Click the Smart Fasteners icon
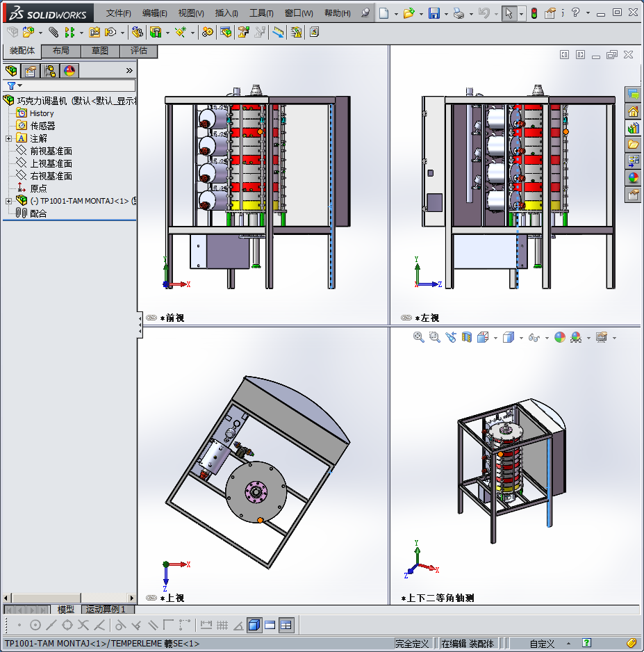This screenshot has width=644, height=652. pyautogui.click(x=94, y=32)
